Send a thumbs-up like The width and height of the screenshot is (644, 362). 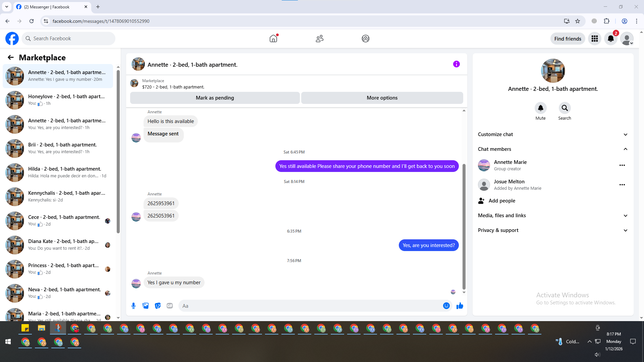(460, 306)
